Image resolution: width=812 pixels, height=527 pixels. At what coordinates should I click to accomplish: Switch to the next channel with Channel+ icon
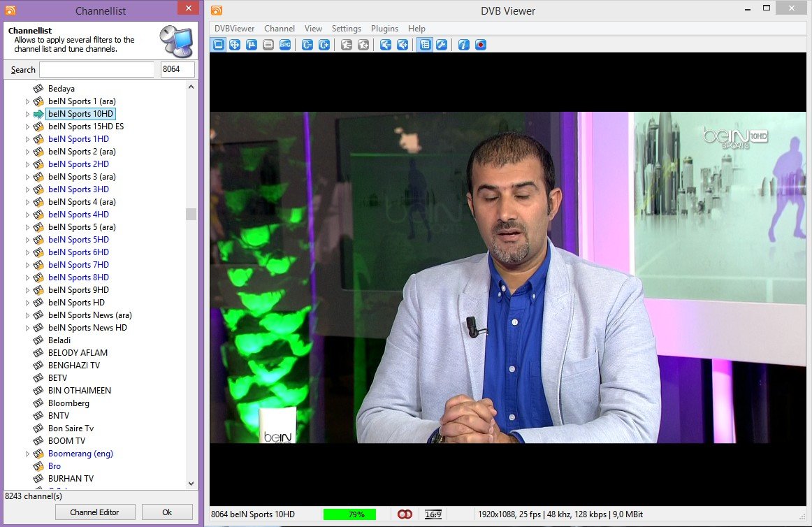tap(325, 44)
